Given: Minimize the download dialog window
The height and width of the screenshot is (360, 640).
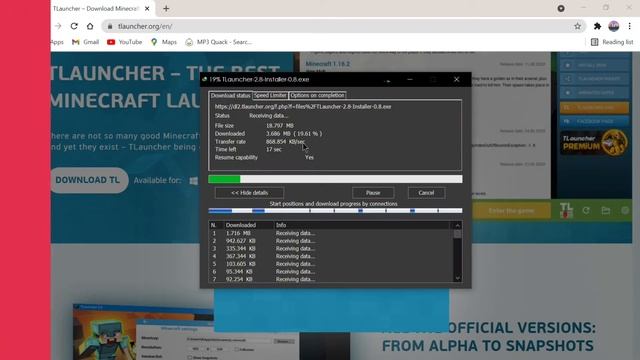Looking at the screenshot, I should (410, 80).
